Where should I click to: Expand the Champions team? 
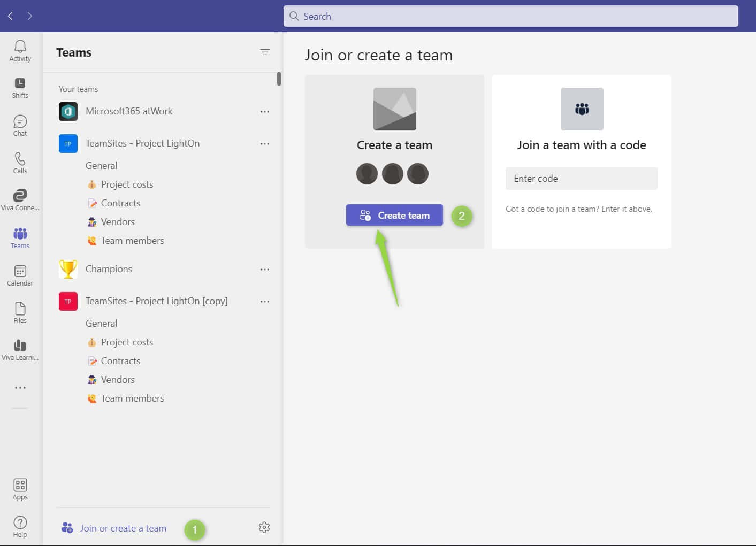pyautogui.click(x=109, y=269)
